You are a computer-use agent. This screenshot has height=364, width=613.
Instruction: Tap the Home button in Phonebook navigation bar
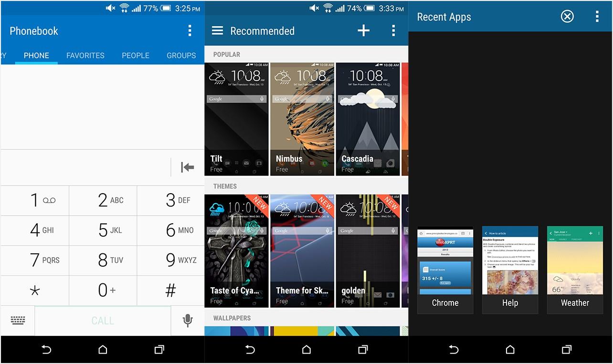[103, 350]
